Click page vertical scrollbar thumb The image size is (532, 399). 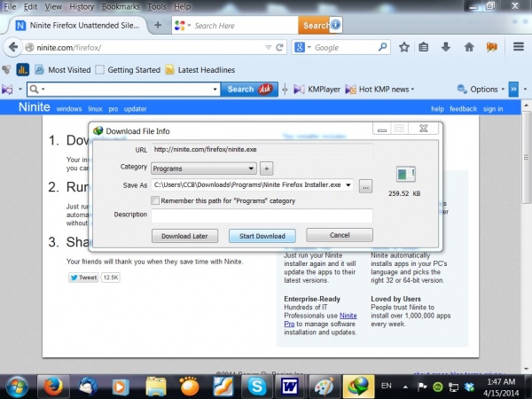tap(526, 158)
